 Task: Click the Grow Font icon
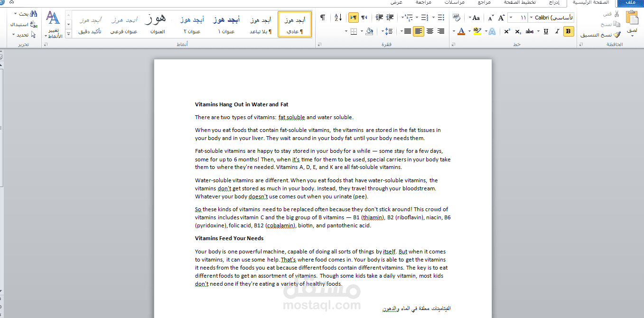pyautogui.click(x=501, y=18)
